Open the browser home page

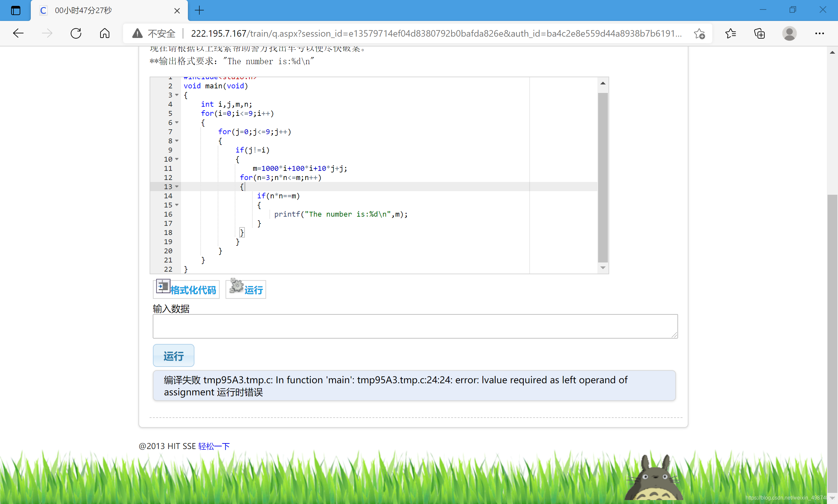[105, 33]
